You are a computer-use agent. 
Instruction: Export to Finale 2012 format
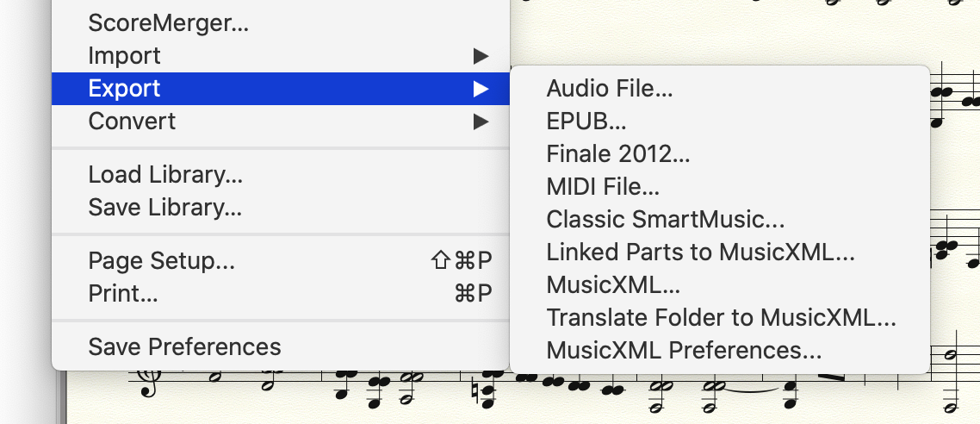pos(618,154)
